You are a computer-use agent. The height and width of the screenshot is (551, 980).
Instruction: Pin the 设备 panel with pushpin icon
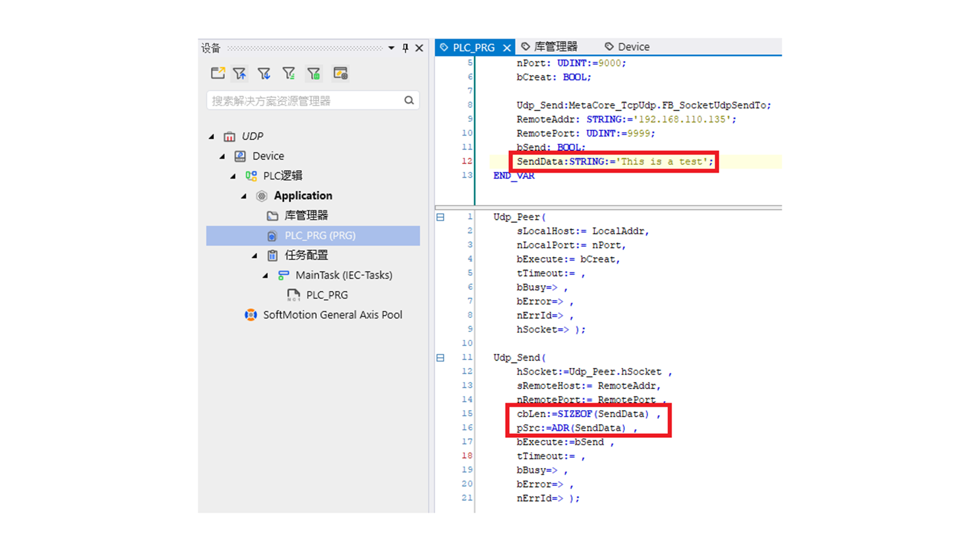[x=405, y=48]
